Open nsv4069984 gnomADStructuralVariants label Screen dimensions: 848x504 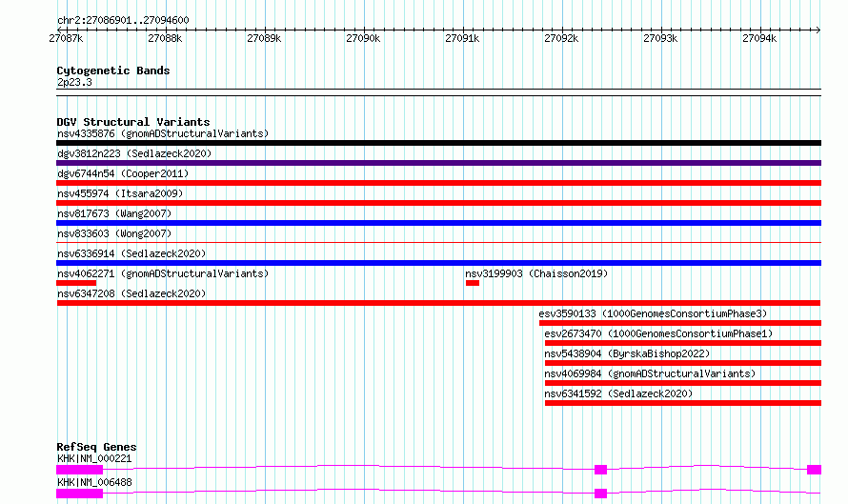(650, 373)
